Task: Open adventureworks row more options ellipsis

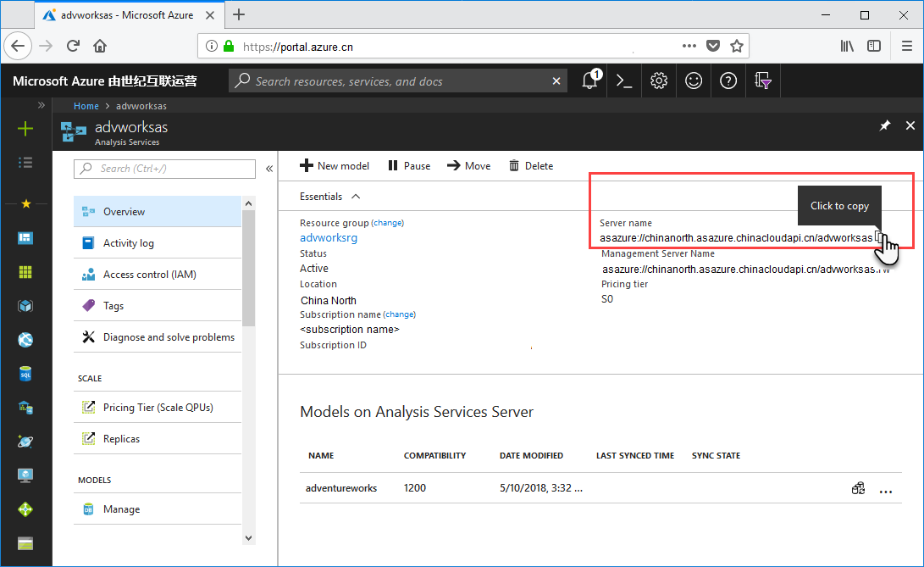Action: pyautogui.click(x=886, y=491)
